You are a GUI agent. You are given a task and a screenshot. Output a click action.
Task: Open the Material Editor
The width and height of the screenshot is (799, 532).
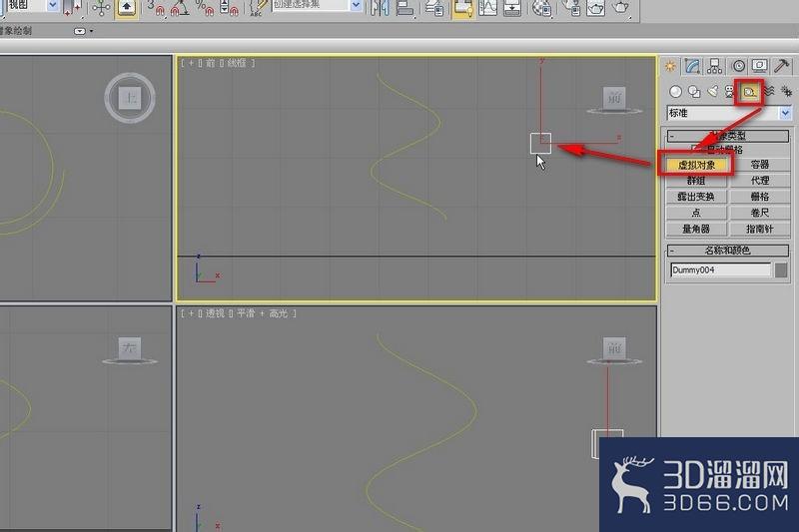point(541,8)
